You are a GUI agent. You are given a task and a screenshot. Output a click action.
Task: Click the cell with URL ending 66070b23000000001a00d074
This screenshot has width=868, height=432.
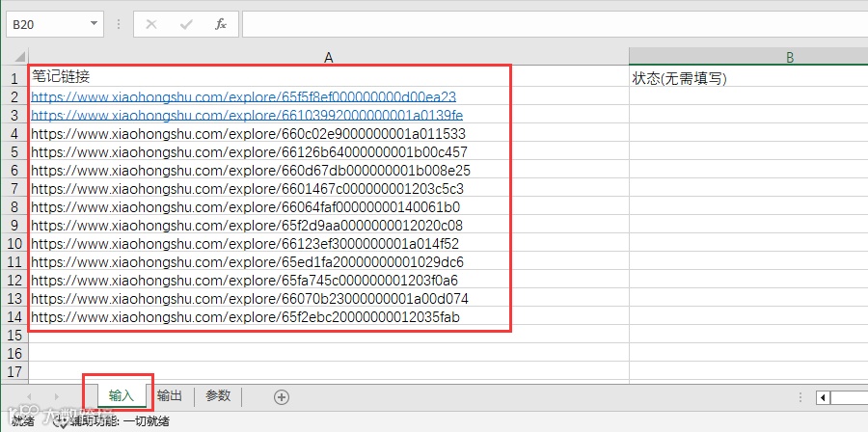click(329, 299)
